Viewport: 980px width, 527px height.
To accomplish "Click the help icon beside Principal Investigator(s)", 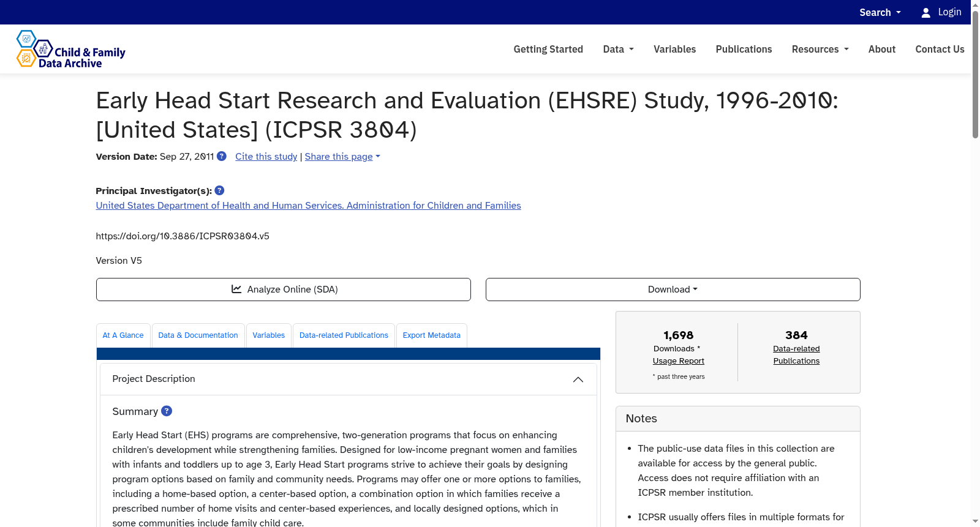I will (219, 190).
